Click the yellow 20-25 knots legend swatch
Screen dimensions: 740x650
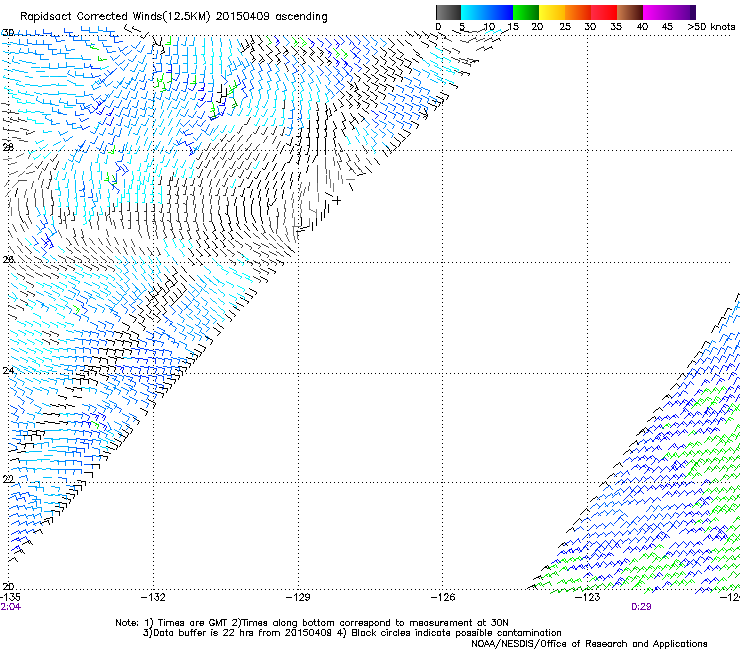coord(552,12)
